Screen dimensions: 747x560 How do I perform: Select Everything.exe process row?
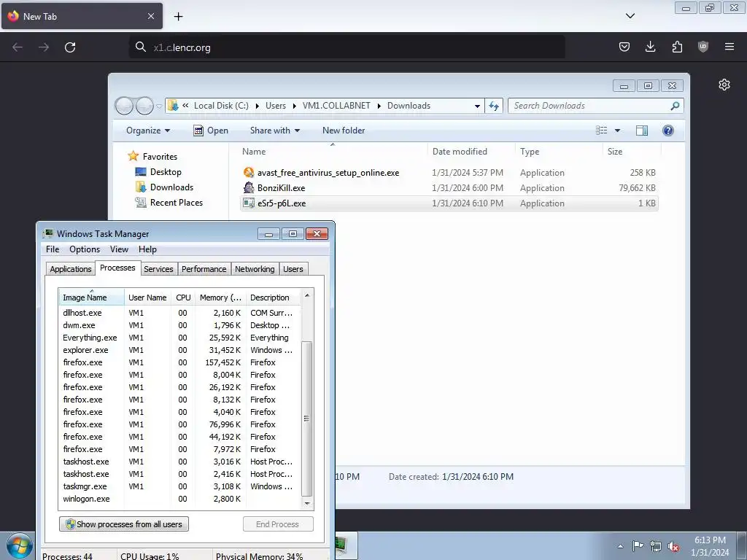click(179, 338)
